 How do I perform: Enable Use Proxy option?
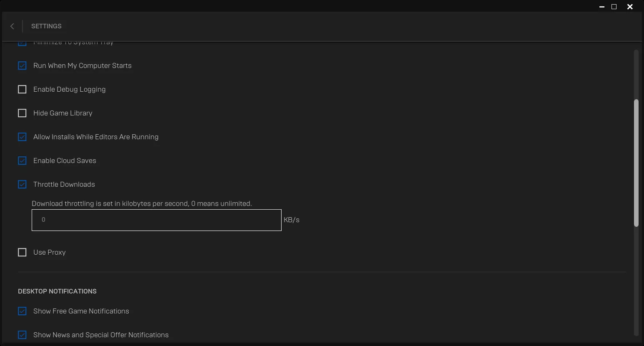(22, 252)
